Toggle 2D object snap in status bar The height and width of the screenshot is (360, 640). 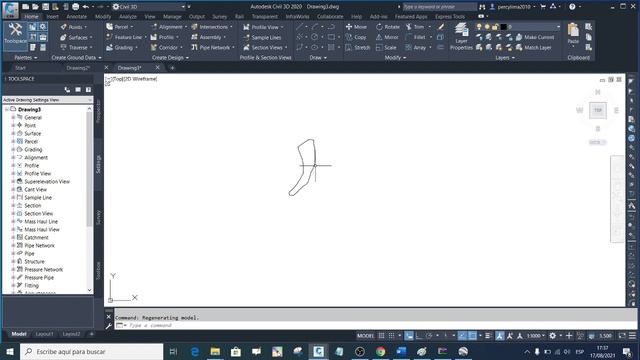coord(472,336)
